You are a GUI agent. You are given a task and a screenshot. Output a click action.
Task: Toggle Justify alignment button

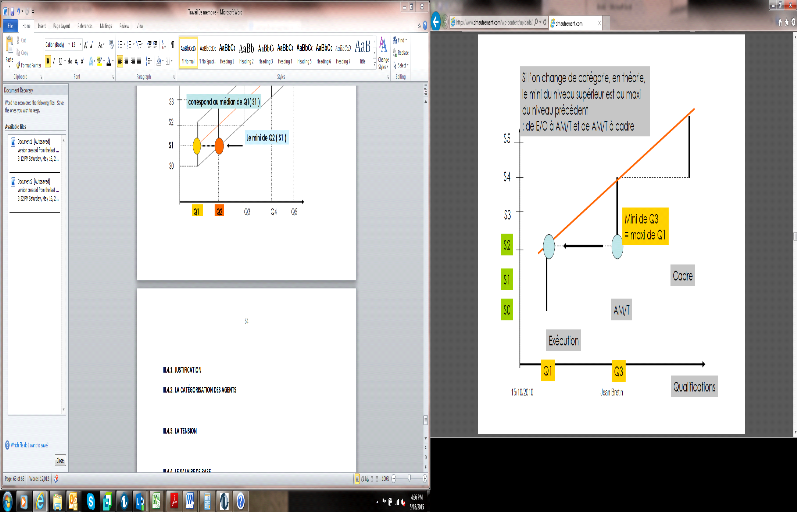pos(139,61)
